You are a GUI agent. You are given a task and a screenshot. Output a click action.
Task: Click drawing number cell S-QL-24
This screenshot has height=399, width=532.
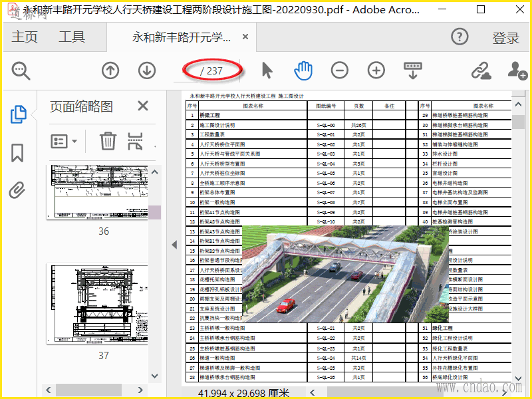(326, 358)
